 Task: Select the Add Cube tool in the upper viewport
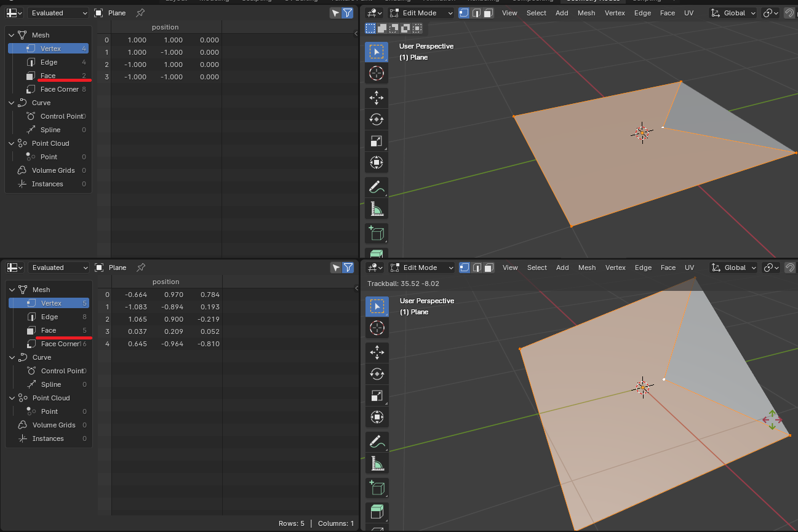[377, 233]
